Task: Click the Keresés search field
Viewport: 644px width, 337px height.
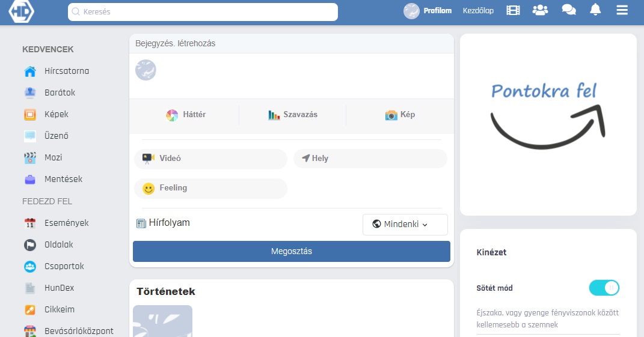Action: tap(203, 12)
